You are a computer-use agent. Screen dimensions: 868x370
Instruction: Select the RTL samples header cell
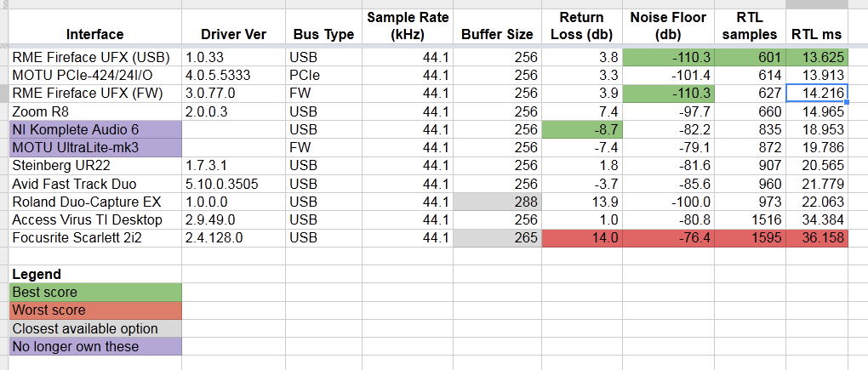tap(750, 26)
